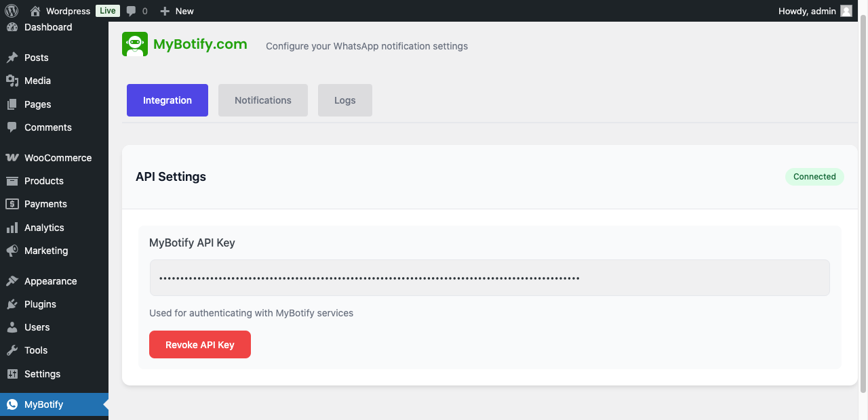Click the Settings sliders icon

12,374
